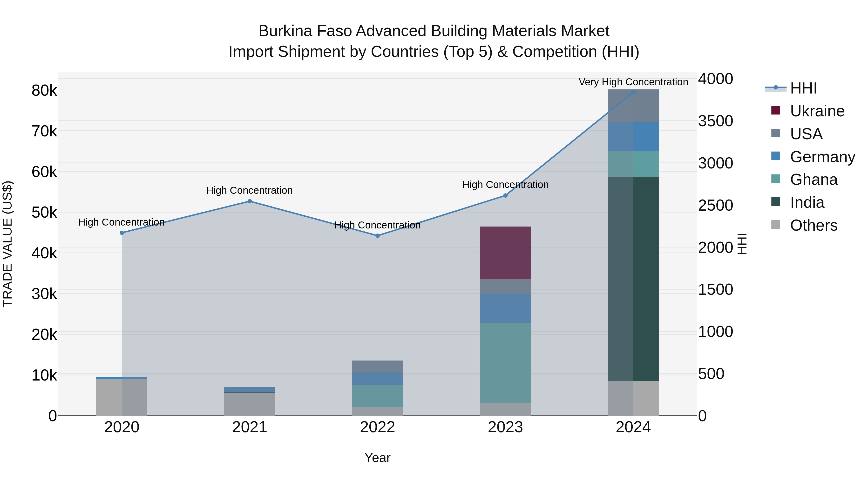Image resolution: width=868 pixels, height=488 pixels.
Task: Click the 4000 right axis tick label
Action: [715, 79]
